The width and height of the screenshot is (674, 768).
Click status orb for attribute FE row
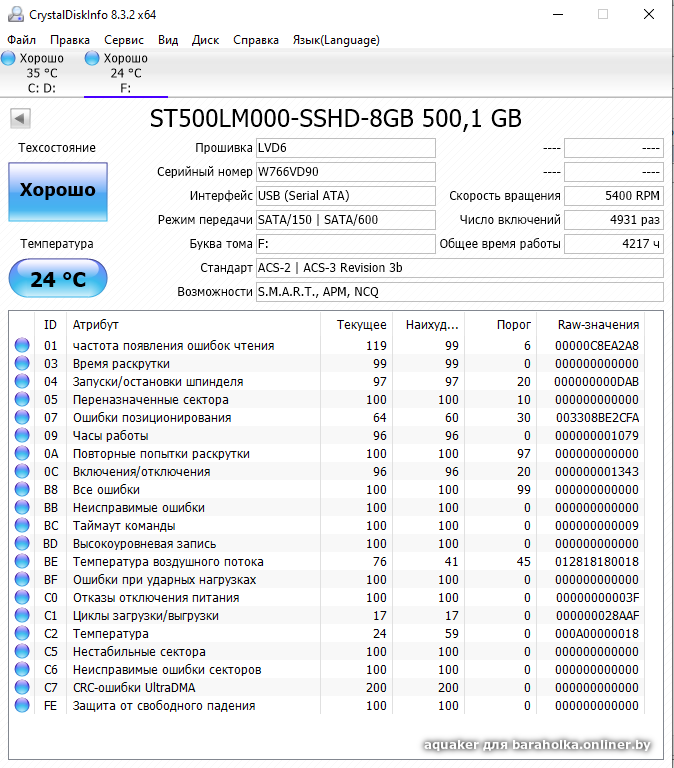[22, 705]
